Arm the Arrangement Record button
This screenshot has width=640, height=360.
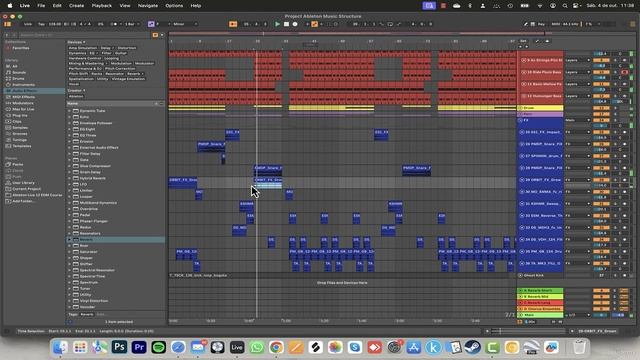tap(295, 24)
